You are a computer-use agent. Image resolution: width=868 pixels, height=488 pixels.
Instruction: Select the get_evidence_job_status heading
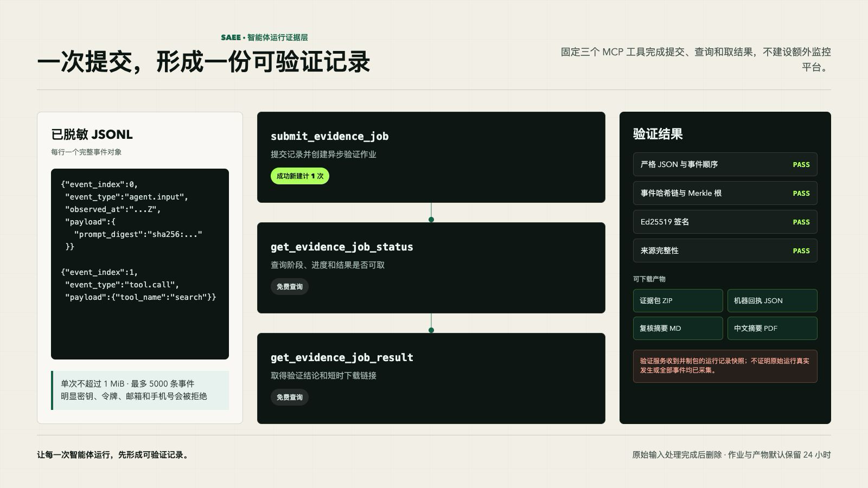coord(342,247)
